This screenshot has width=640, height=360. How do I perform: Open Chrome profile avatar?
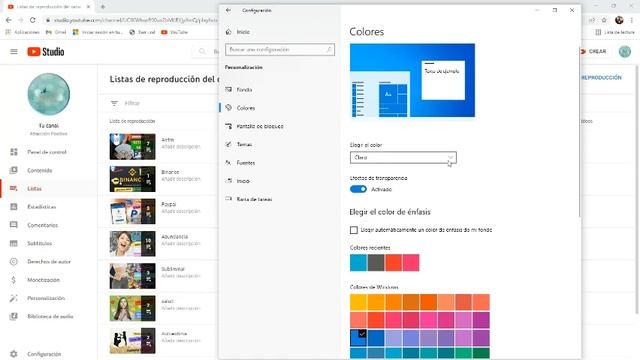(619, 20)
